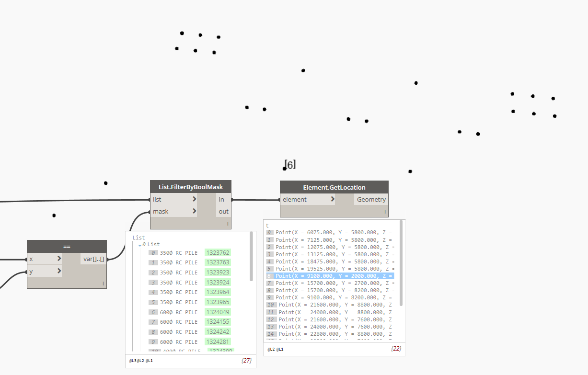This screenshot has width=588, height=375.
Task: Select row 0 '3500 RC PILE' text
Action: coord(179,253)
